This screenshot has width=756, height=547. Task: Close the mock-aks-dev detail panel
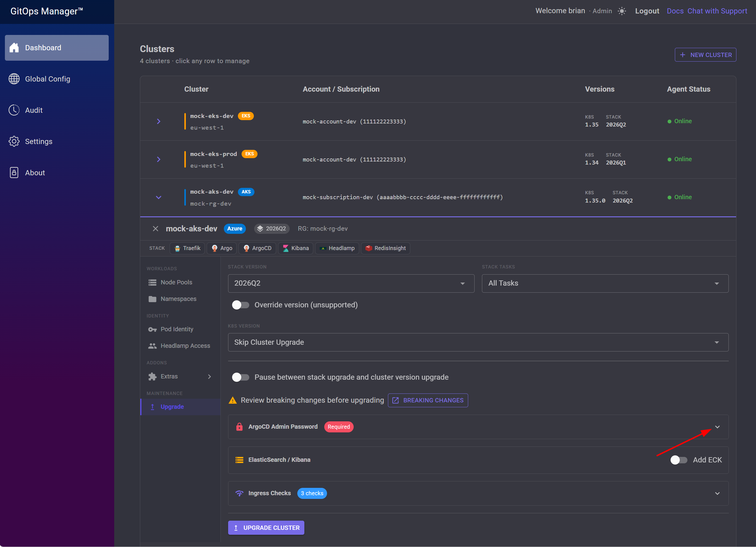[155, 229]
